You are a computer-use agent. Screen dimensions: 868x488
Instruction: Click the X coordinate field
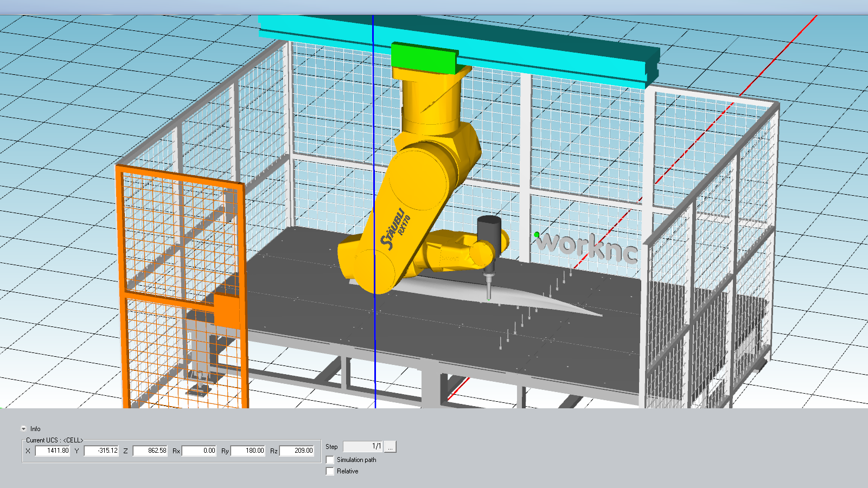pyautogui.click(x=53, y=451)
